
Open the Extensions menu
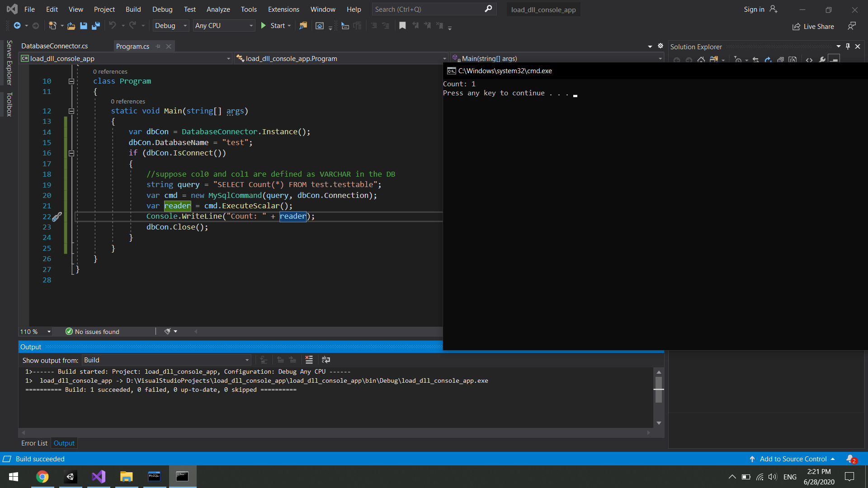(283, 9)
